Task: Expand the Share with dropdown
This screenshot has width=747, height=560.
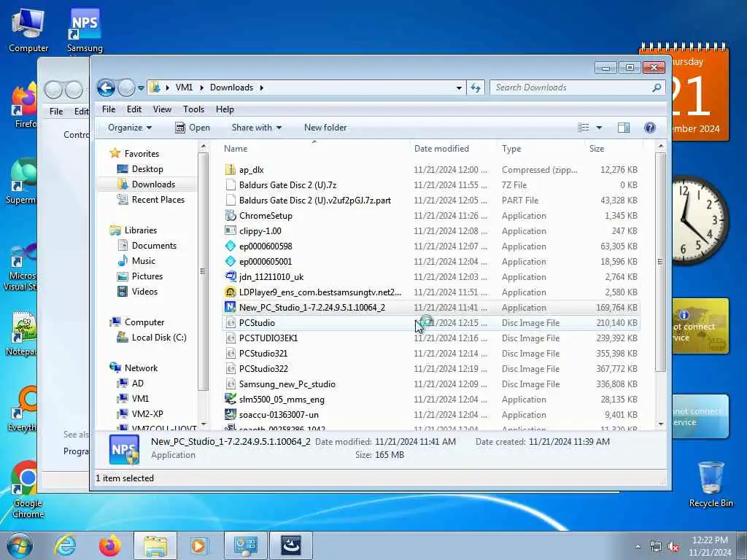Action: (x=256, y=128)
